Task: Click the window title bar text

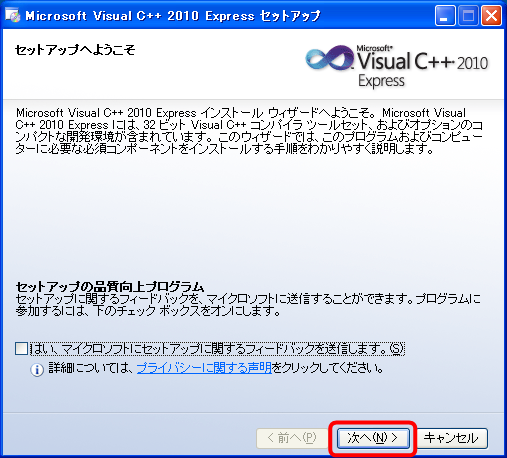Action: [x=173, y=16]
